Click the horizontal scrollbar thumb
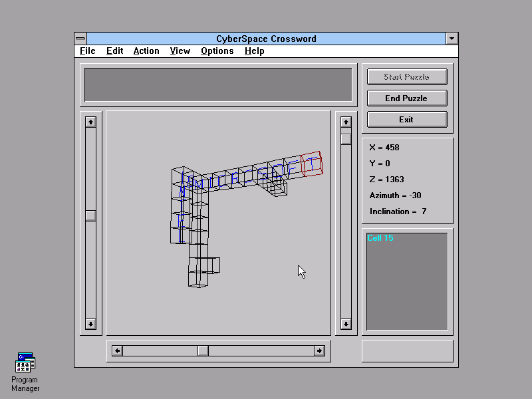 tap(203, 350)
